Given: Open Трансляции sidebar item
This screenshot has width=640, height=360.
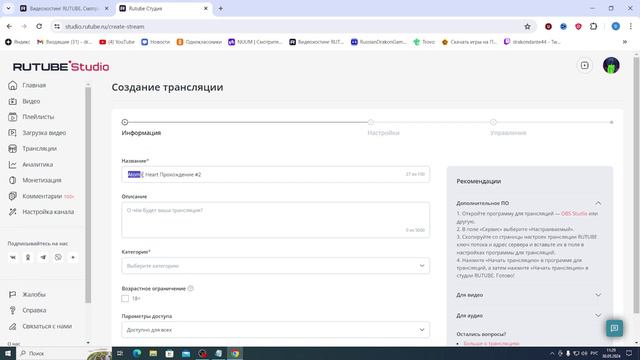Looking at the screenshot, I should [x=32, y=149].
